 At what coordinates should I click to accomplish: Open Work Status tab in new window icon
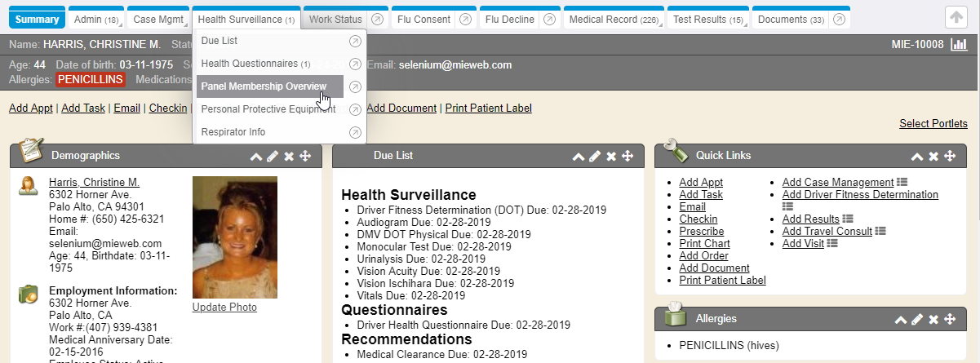(x=376, y=19)
